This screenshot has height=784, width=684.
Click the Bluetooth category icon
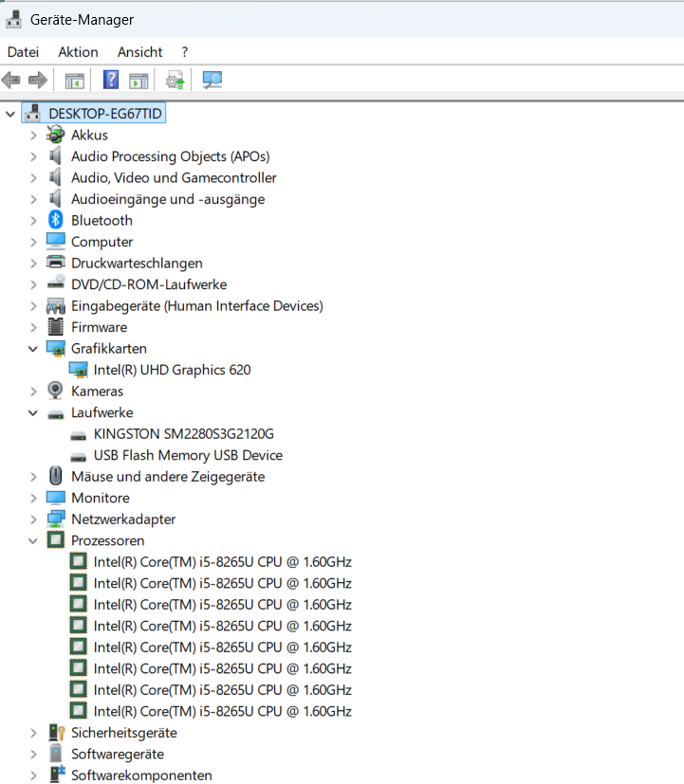[x=56, y=220]
